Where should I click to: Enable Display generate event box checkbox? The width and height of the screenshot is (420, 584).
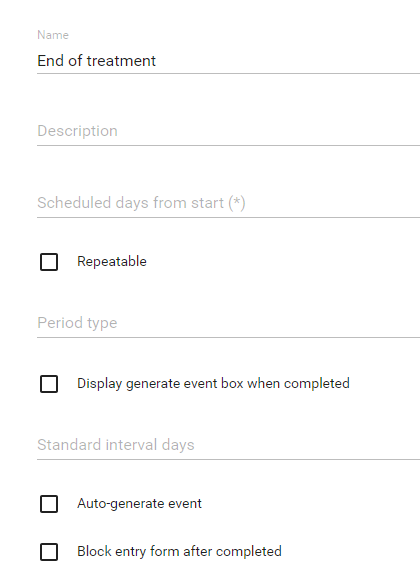click(49, 384)
